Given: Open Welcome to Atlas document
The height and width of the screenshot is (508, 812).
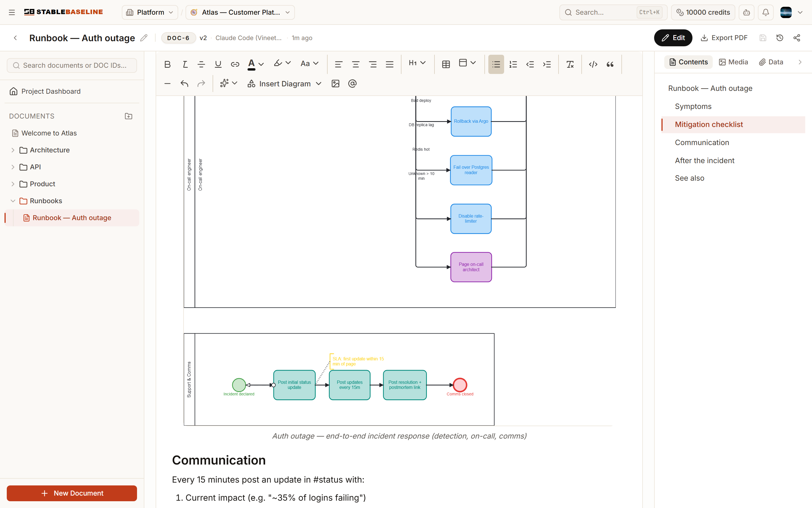Looking at the screenshot, I should coord(49,133).
